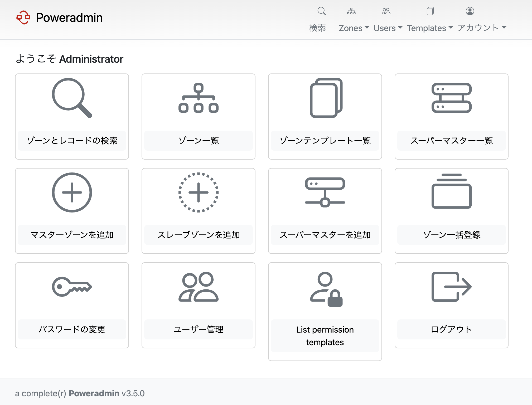Select the key icon for パスワードの変更
The height and width of the screenshot is (405, 532).
tap(72, 287)
